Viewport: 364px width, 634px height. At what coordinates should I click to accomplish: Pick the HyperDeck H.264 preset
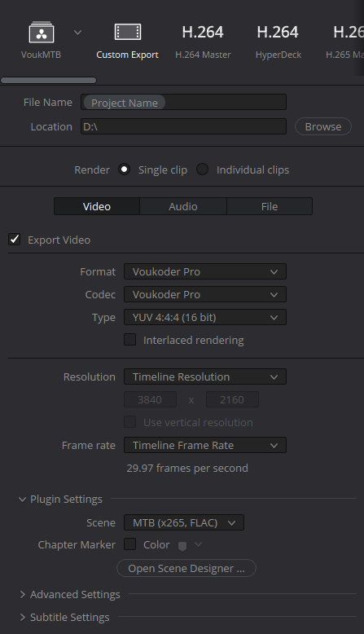pyautogui.click(x=278, y=41)
